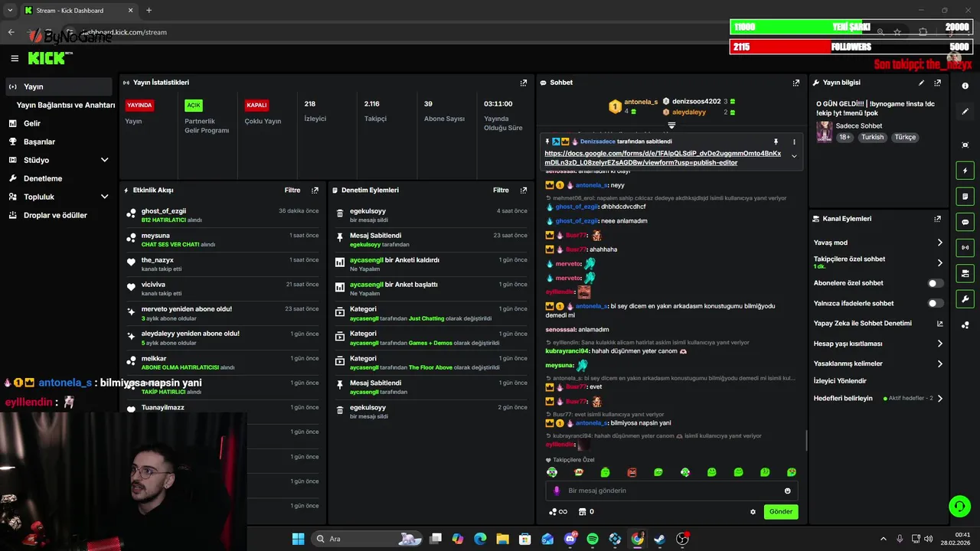The height and width of the screenshot is (551, 980).
Task: Open Hedefleri belirleyin goals chevron
Action: [940, 399]
